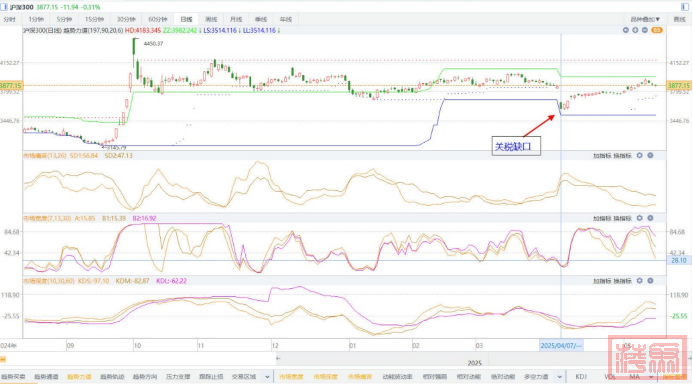Switch to the 分时 intraday tab

pyautogui.click(x=9, y=19)
